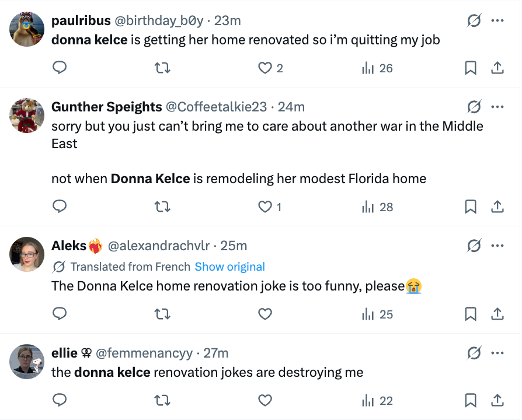Open @Coffeetalkie23 profile handle
This screenshot has height=420, width=522.
[x=216, y=107]
